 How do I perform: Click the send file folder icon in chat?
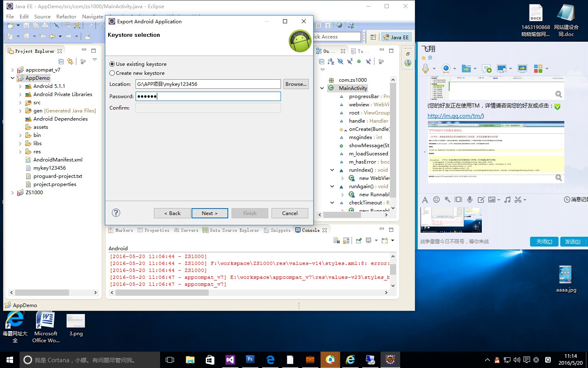pos(466,68)
